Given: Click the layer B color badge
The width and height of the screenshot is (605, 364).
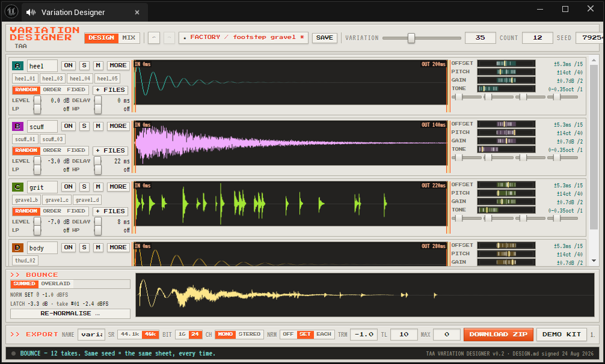Looking at the screenshot, I should [x=18, y=126].
